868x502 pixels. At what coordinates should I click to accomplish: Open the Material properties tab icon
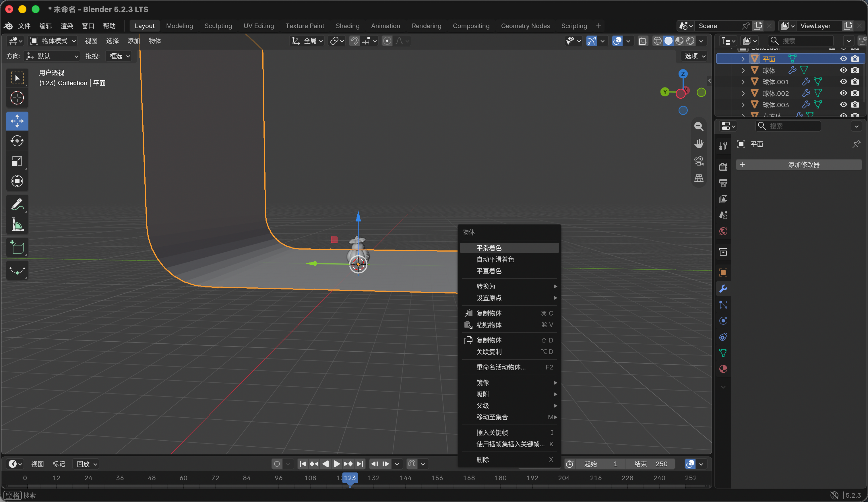tap(723, 369)
